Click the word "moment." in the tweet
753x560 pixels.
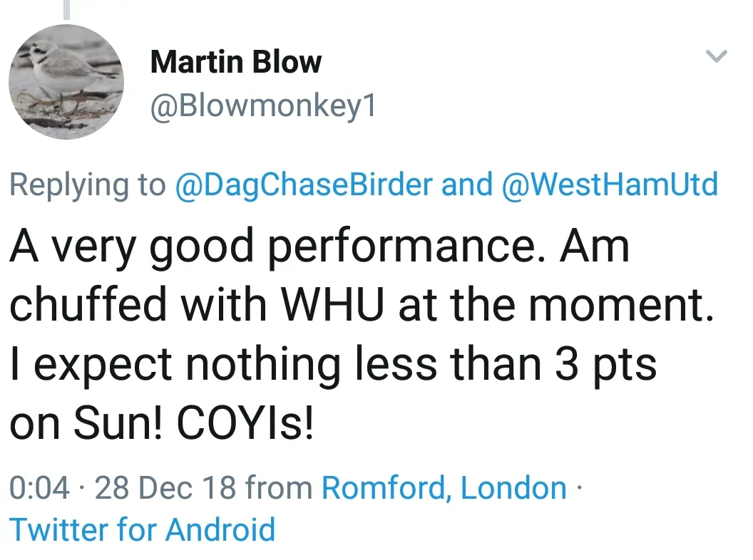point(621,305)
